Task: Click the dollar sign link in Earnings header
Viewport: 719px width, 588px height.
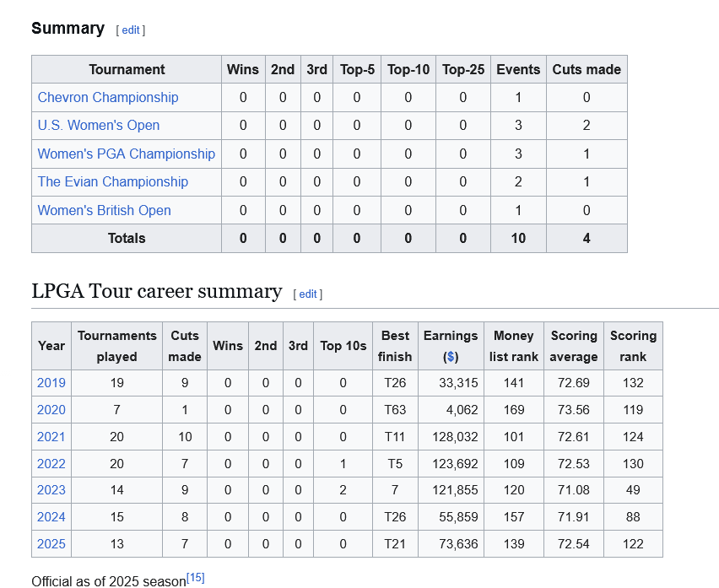Action: (451, 357)
